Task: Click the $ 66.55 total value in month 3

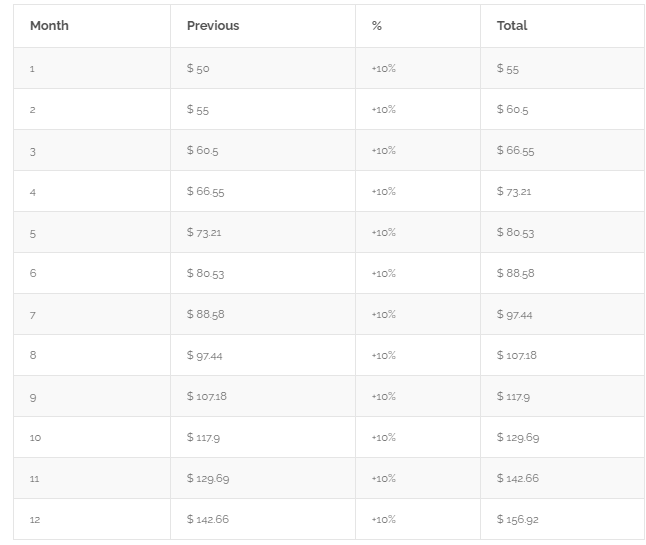Action: click(515, 151)
